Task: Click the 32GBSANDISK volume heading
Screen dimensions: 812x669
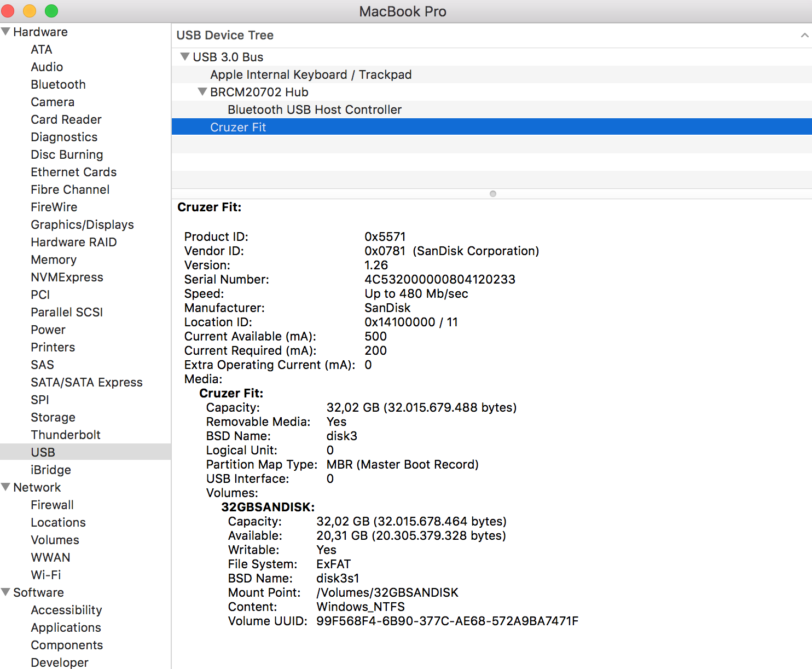Action: coord(268,507)
